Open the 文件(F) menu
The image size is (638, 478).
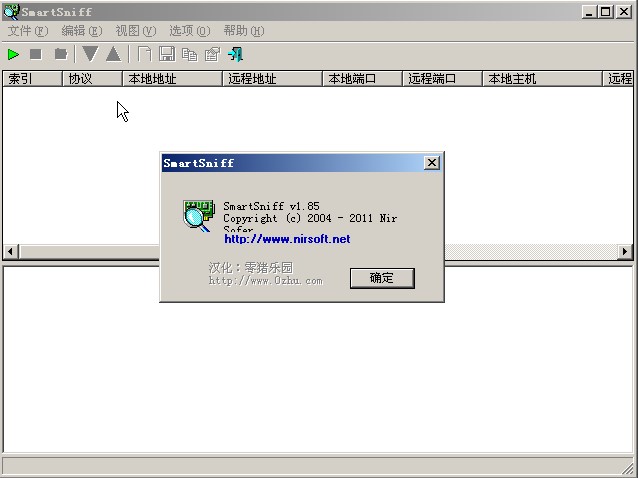[28, 31]
